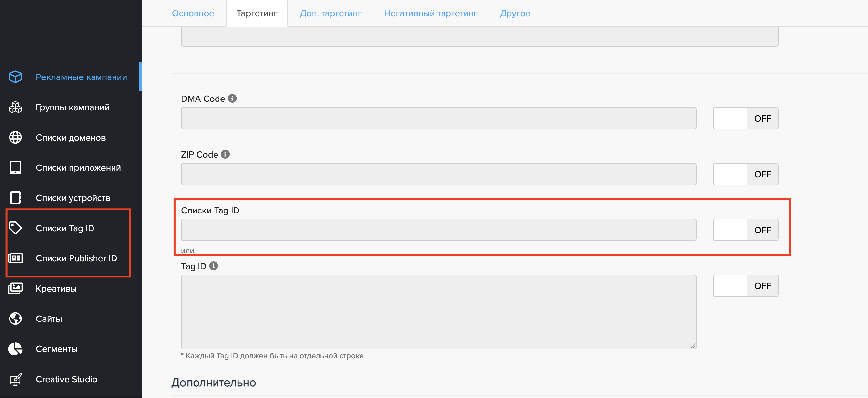This screenshot has width=868, height=398.
Task: Click the Рекламные кампании cube icon
Action: 15,77
